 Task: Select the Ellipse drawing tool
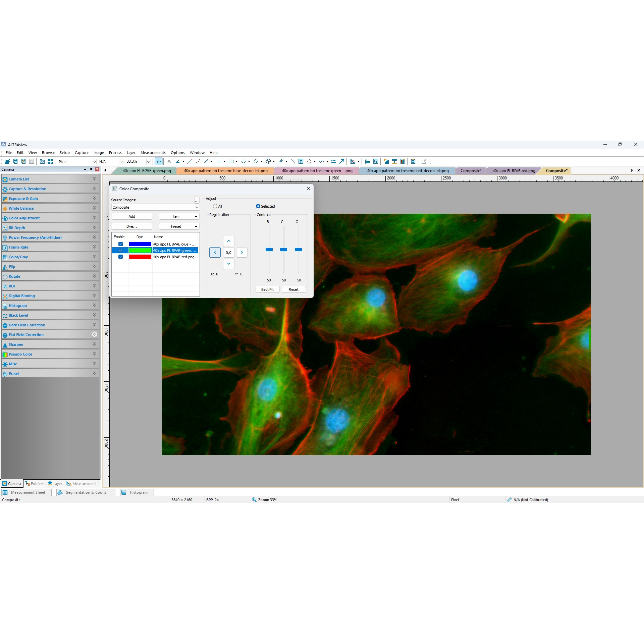point(245,161)
